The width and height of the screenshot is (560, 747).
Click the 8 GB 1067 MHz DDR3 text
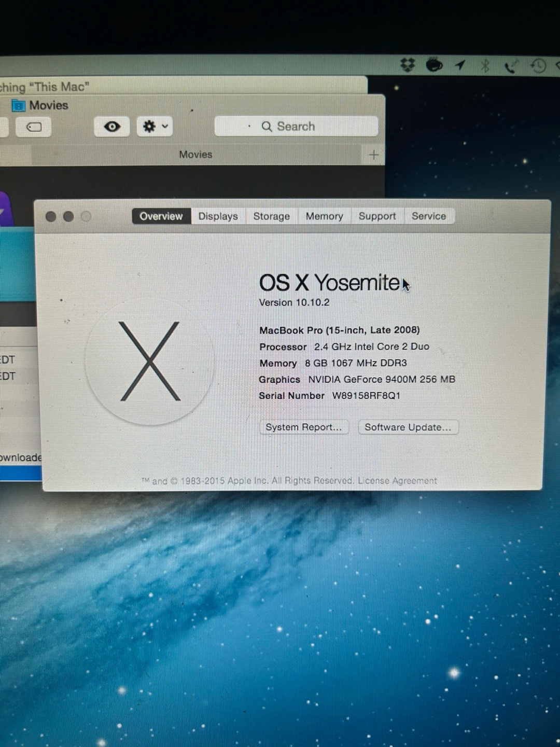pyautogui.click(x=356, y=363)
